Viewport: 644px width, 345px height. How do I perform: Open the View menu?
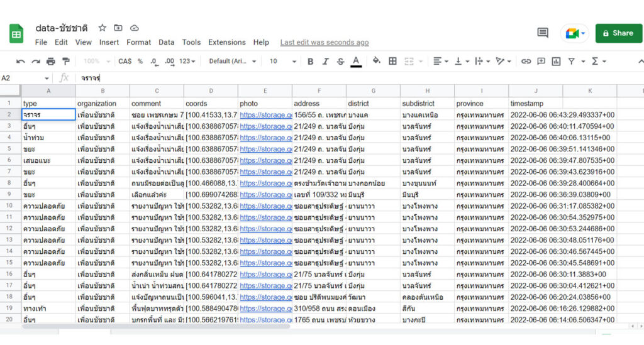[84, 42]
